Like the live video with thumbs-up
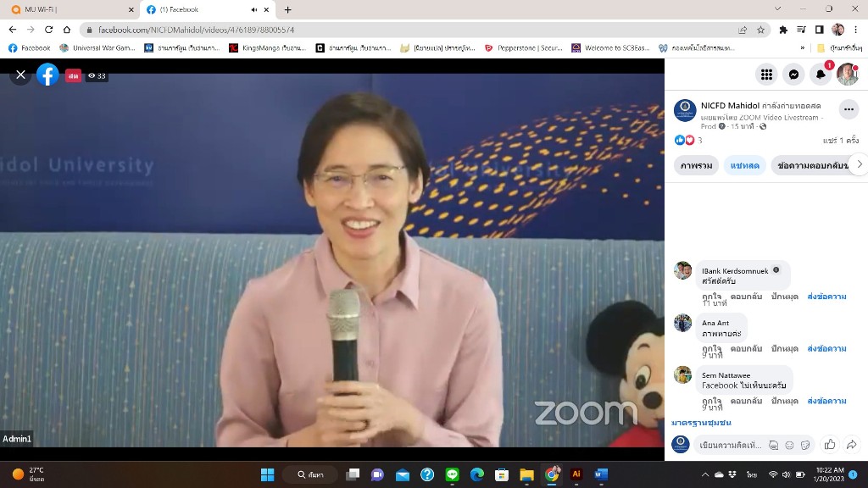The width and height of the screenshot is (868, 488). [830, 445]
